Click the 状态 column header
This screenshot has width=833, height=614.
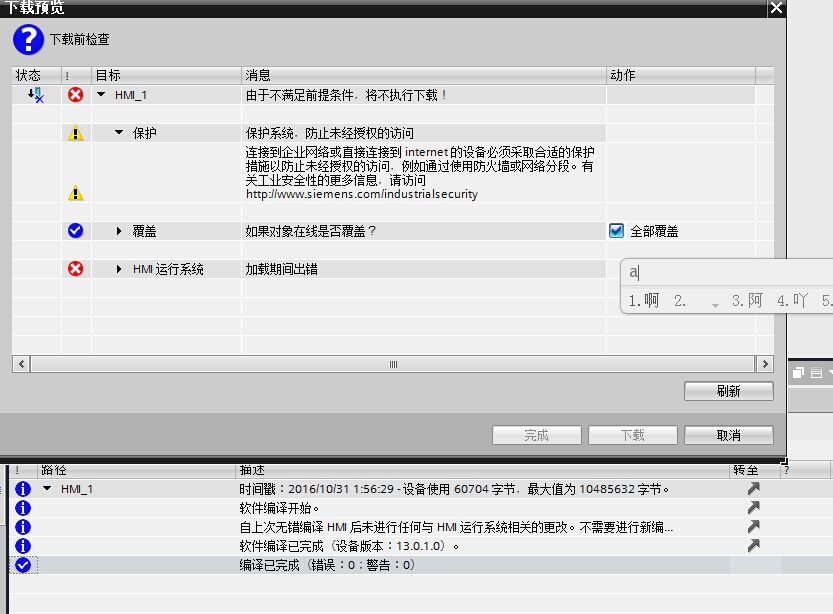36,75
